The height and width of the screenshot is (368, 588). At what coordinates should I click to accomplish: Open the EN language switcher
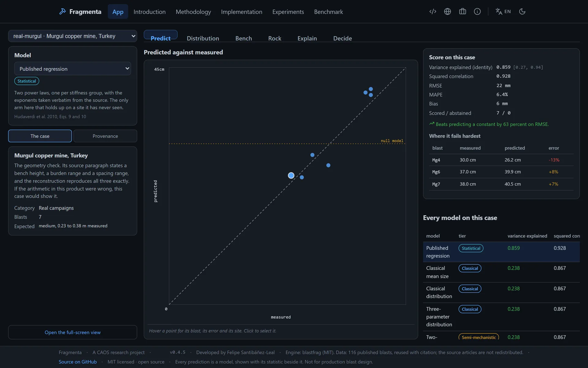(503, 12)
